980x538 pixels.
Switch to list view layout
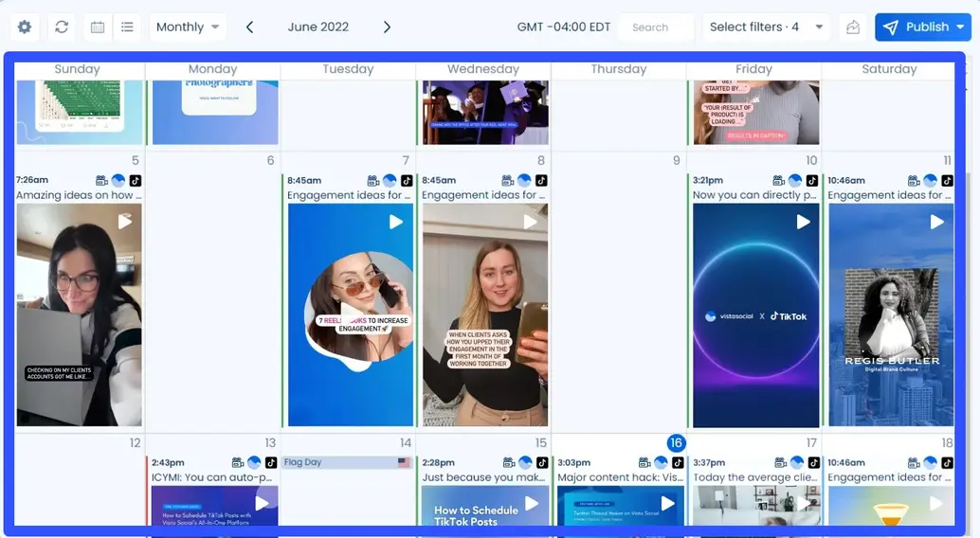click(x=128, y=27)
